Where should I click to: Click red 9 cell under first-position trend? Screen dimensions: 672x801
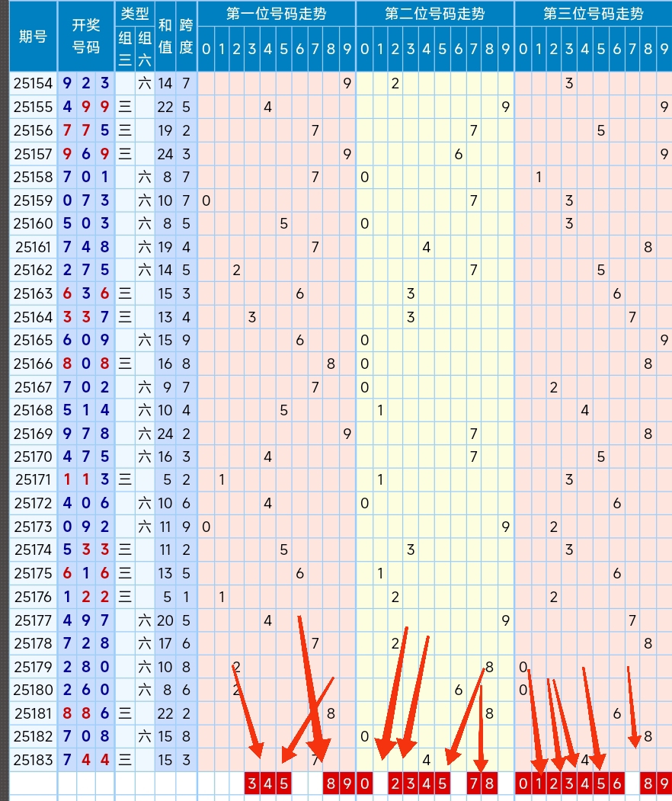(x=347, y=783)
